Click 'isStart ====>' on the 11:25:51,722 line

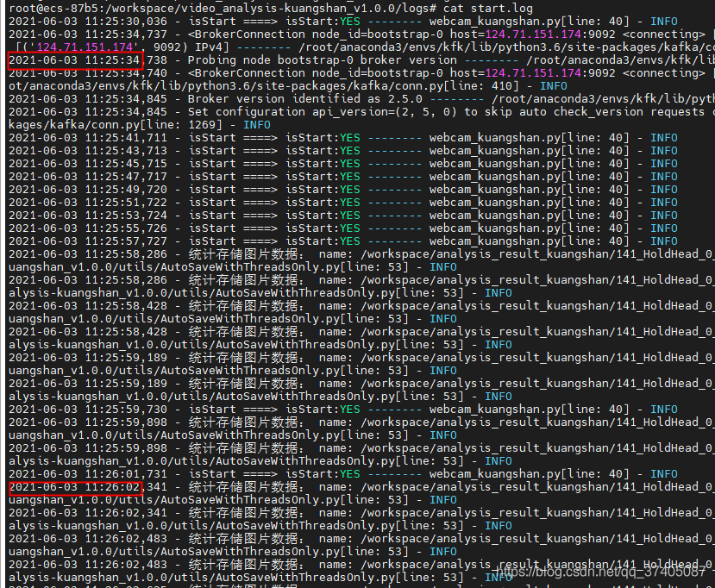pyautogui.click(x=233, y=203)
